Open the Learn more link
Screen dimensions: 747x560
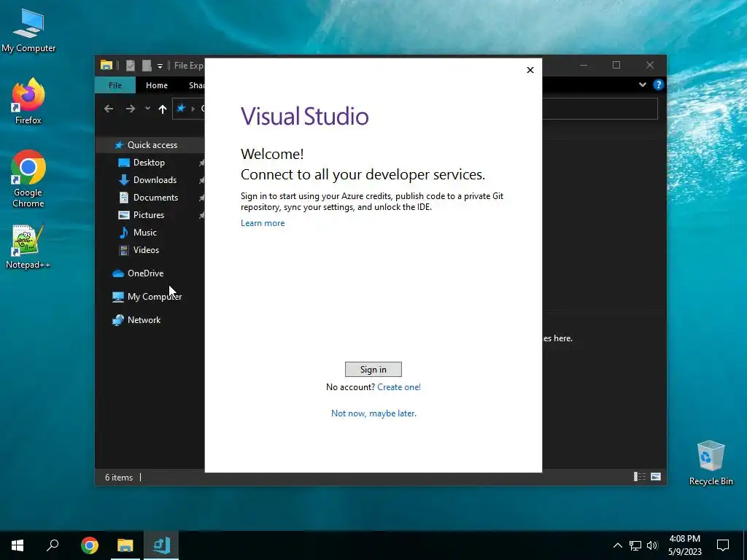tap(263, 223)
